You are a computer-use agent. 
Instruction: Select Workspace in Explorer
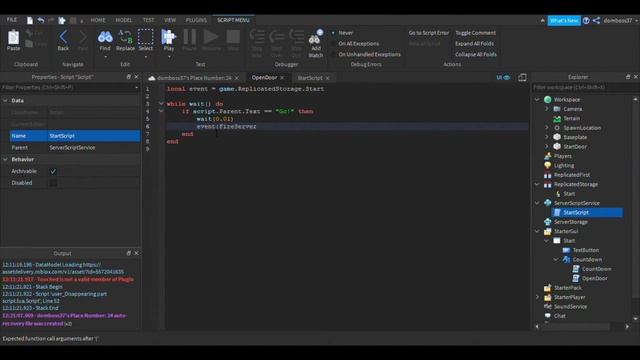click(x=567, y=100)
